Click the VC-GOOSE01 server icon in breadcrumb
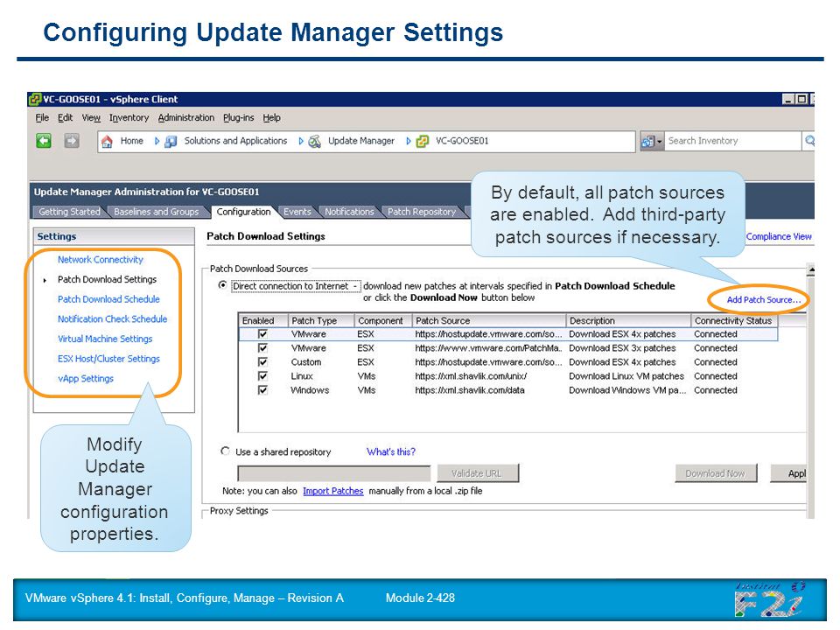 pos(422,142)
